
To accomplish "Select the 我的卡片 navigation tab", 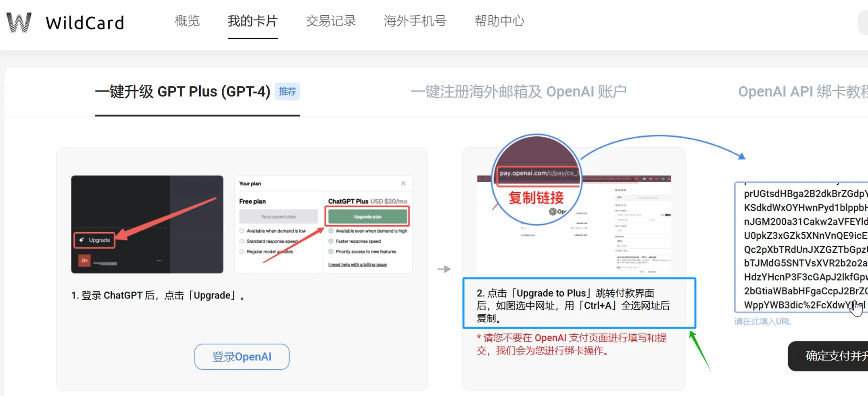I will coord(252,21).
